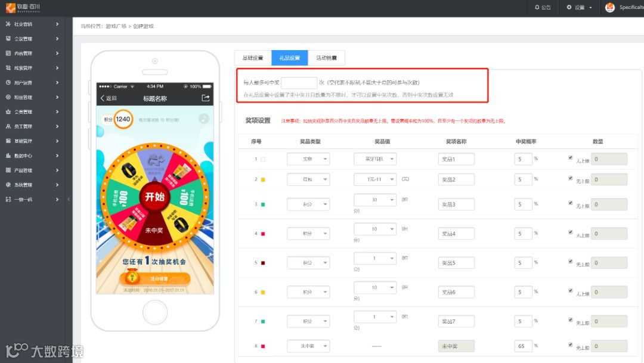Screen dimensions: 644x363
Task: Click the 设置 gear icon
Action: pos(569,7)
